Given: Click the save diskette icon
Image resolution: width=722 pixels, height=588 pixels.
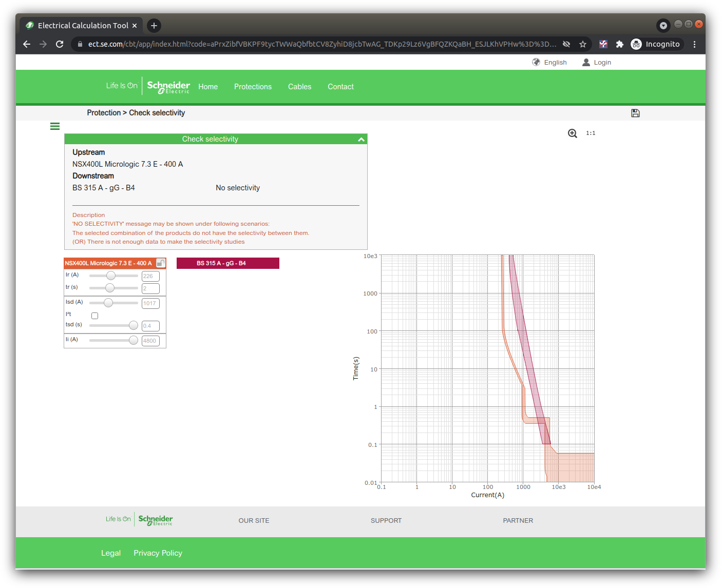Looking at the screenshot, I should (x=635, y=113).
